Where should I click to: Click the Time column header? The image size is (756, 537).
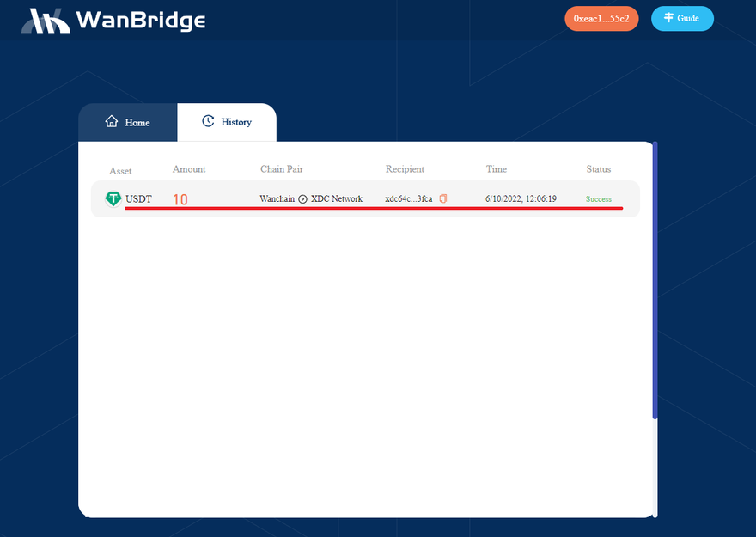pos(497,169)
